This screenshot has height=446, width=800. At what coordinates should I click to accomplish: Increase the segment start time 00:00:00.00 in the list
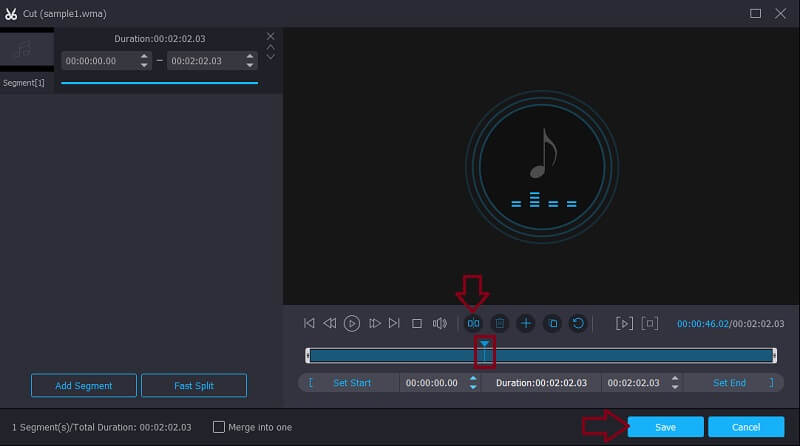144,56
